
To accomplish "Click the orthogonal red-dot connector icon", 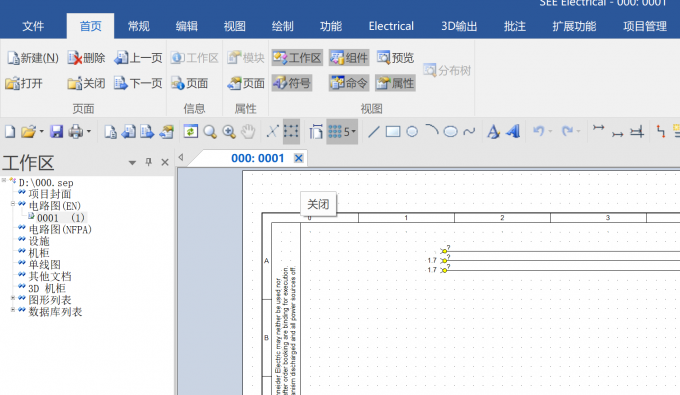I will [660, 131].
